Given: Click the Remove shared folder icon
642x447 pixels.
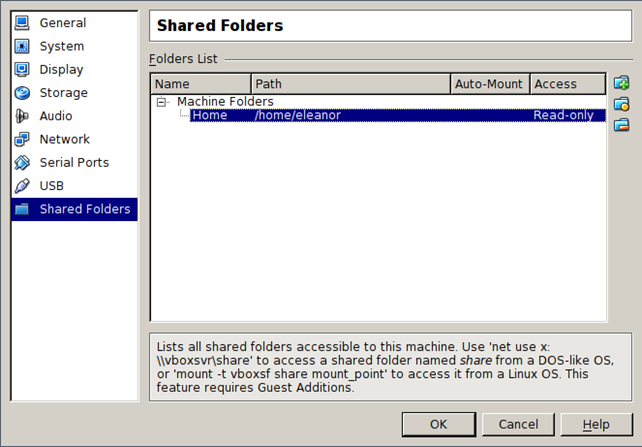Looking at the screenshot, I should 621,125.
